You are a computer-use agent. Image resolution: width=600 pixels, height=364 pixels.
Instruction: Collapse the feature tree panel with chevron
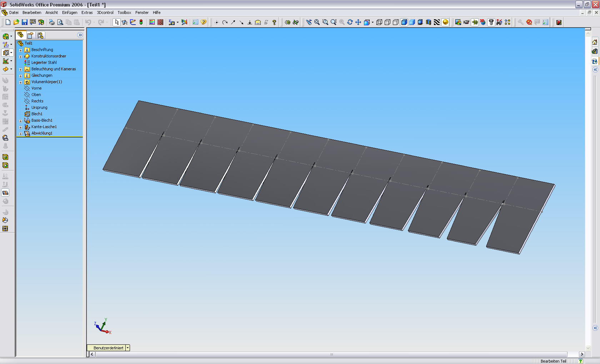[80, 35]
